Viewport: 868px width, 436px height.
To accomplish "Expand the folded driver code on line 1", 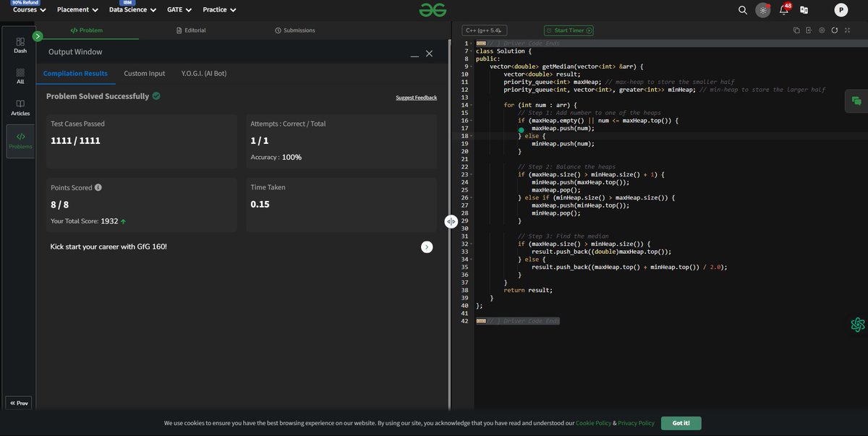I will click(x=480, y=43).
